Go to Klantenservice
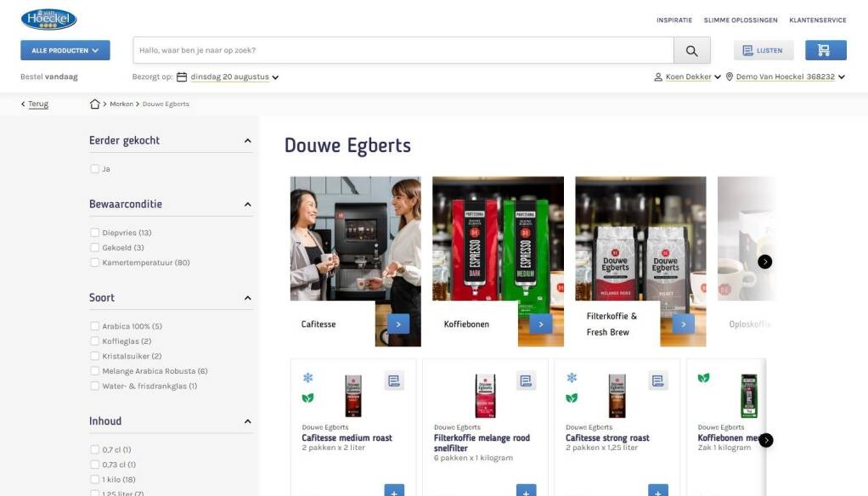Viewport: 868px width, 496px height. pyautogui.click(x=818, y=20)
